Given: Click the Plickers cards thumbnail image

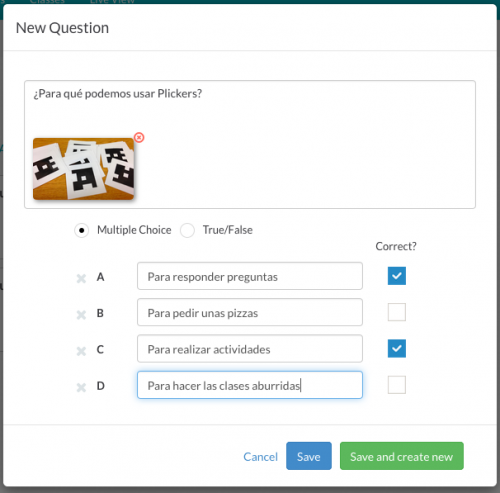Looking at the screenshot, I should click(x=83, y=169).
